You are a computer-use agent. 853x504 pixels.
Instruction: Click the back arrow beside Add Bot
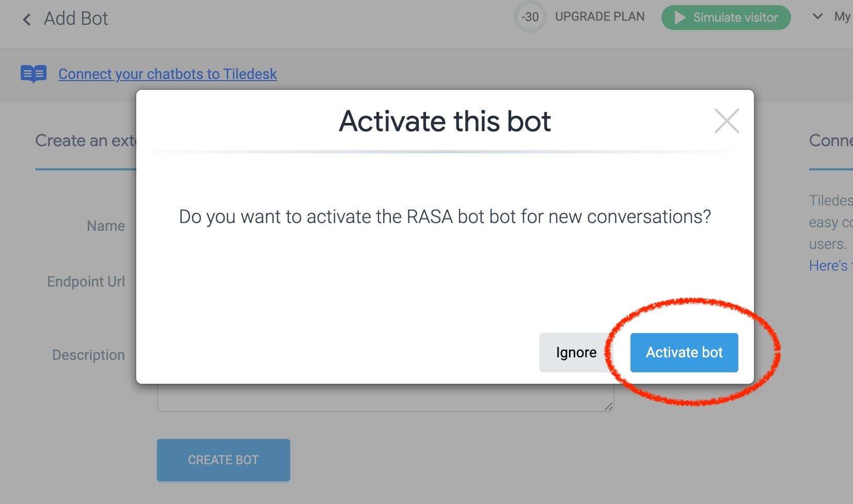tap(27, 20)
